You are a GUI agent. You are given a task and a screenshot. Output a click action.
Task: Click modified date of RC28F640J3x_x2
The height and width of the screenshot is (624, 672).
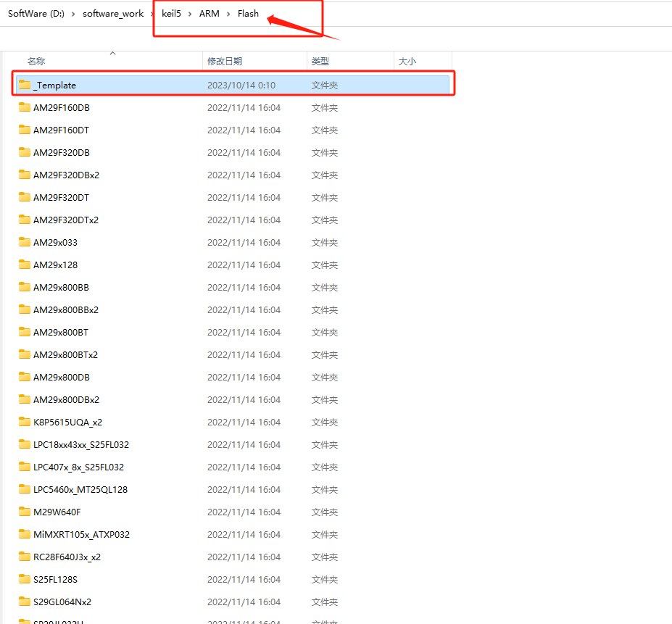pyautogui.click(x=244, y=557)
